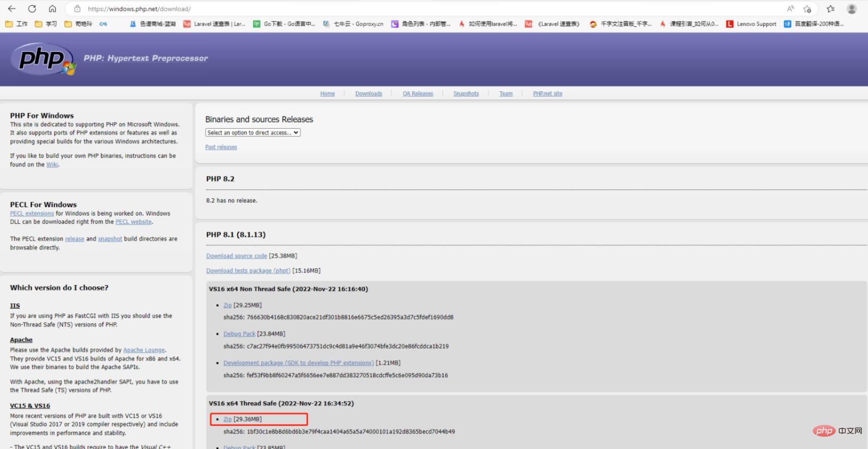This screenshot has height=449, width=868.
Task: Click the browser refresh icon
Action: click(x=32, y=8)
